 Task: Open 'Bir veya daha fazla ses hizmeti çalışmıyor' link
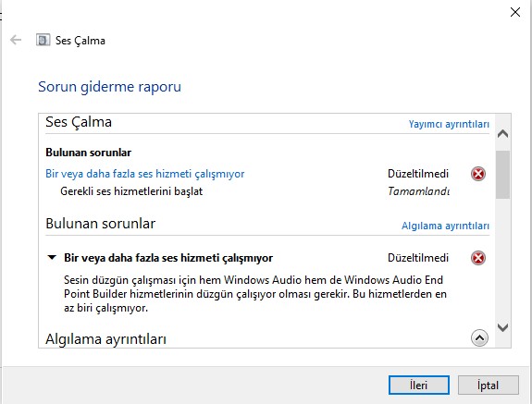[145, 174]
